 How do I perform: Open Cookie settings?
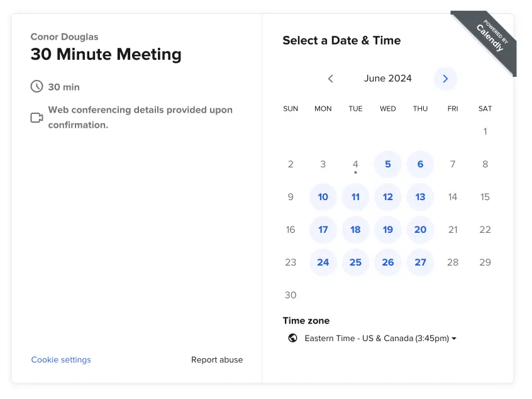click(x=61, y=360)
